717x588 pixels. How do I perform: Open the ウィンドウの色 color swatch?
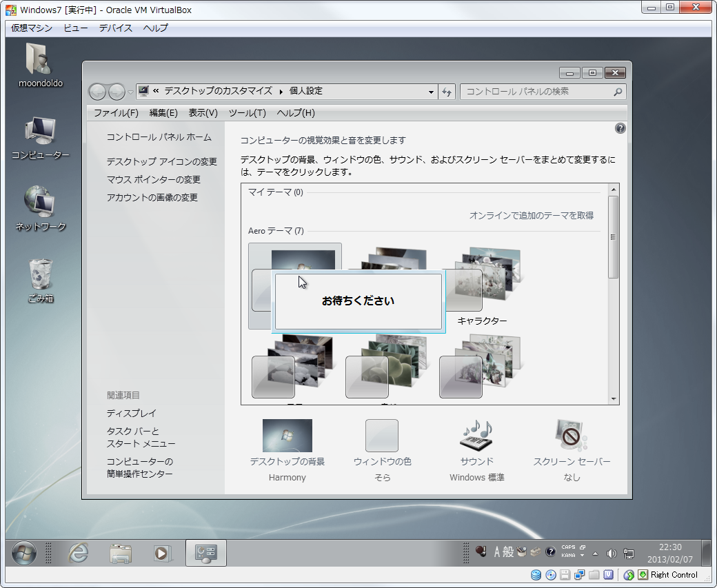[x=382, y=436]
